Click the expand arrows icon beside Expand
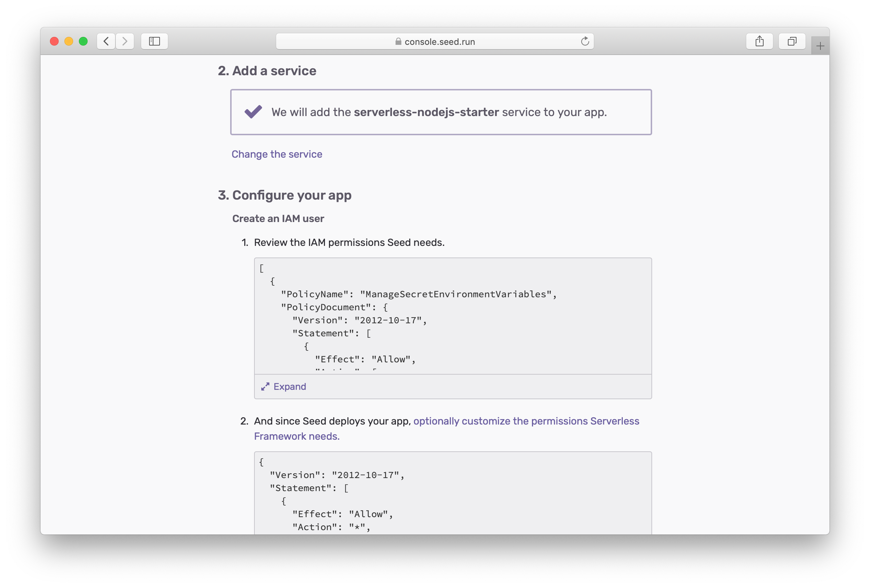 [265, 386]
